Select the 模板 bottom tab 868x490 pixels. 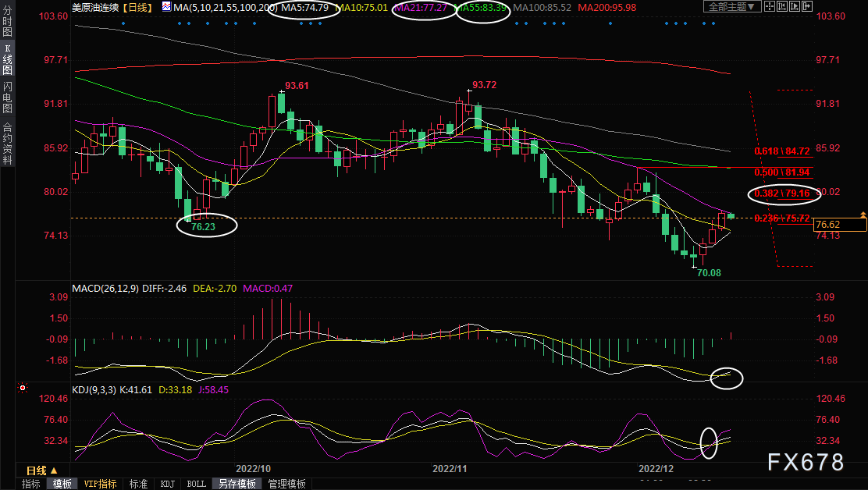pos(62,484)
